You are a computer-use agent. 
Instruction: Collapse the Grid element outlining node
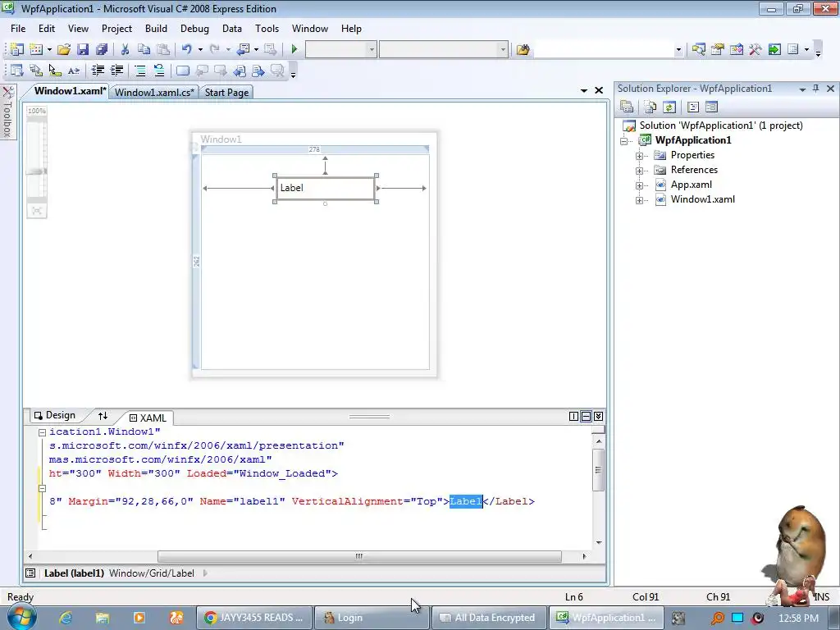43,489
